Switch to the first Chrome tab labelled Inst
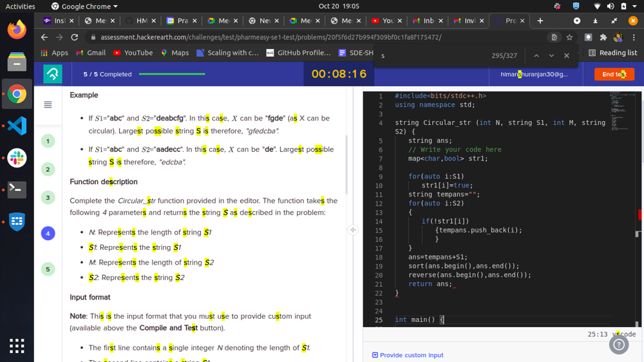Viewport: 644px width, 362px height. click(x=55, y=21)
